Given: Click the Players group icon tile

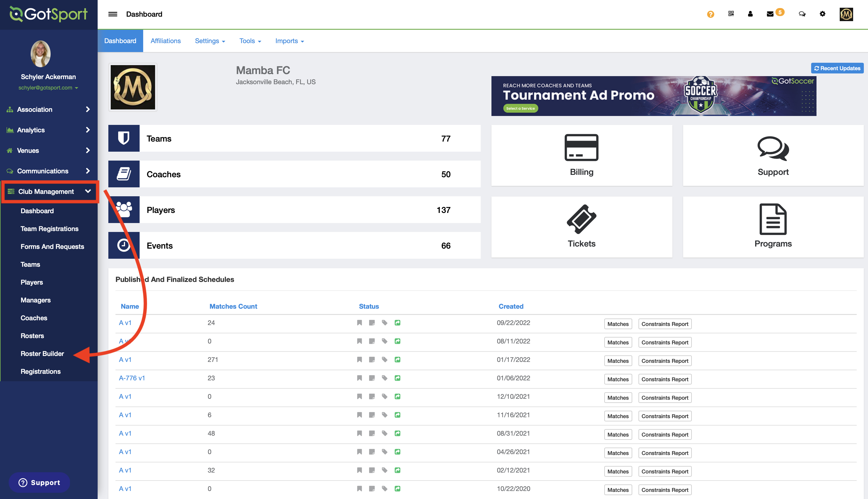Looking at the screenshot, I should tap(124, 209).
